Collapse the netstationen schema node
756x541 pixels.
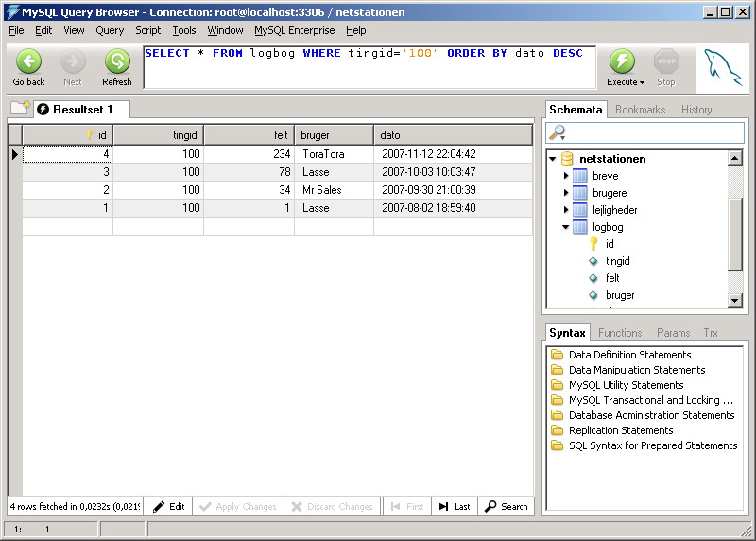click(553, 159)
